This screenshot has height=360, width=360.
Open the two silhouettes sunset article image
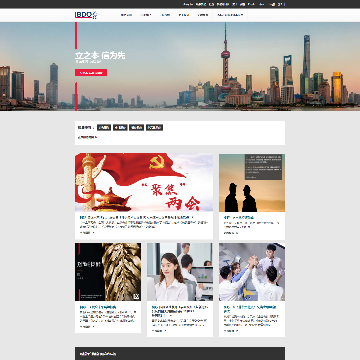tap(252, 183)
